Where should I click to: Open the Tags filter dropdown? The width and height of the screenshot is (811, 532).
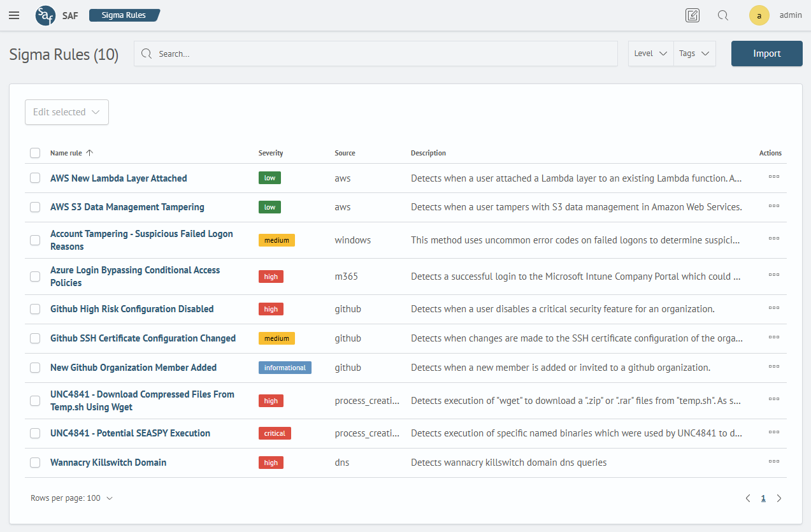pyautogui.click(x=694, y=54)
